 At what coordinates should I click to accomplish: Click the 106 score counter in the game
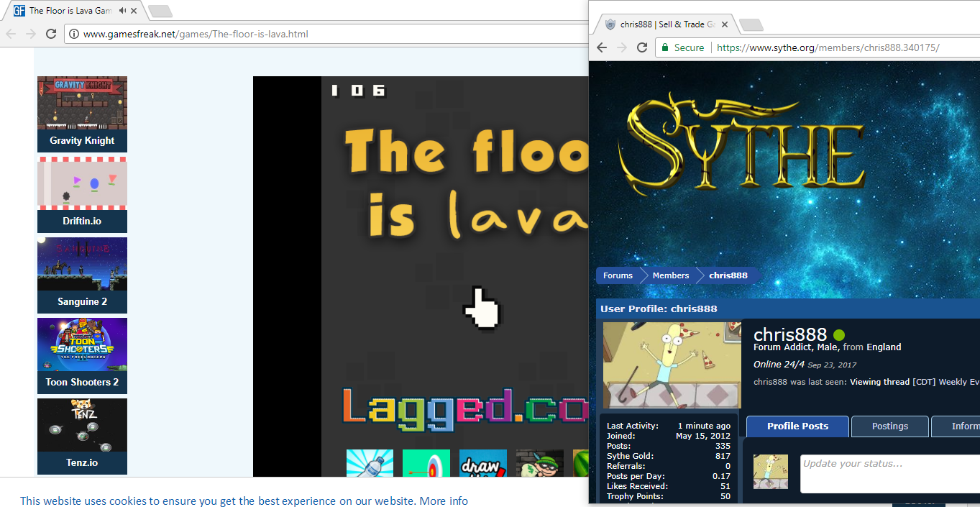[x=358, y=91]
